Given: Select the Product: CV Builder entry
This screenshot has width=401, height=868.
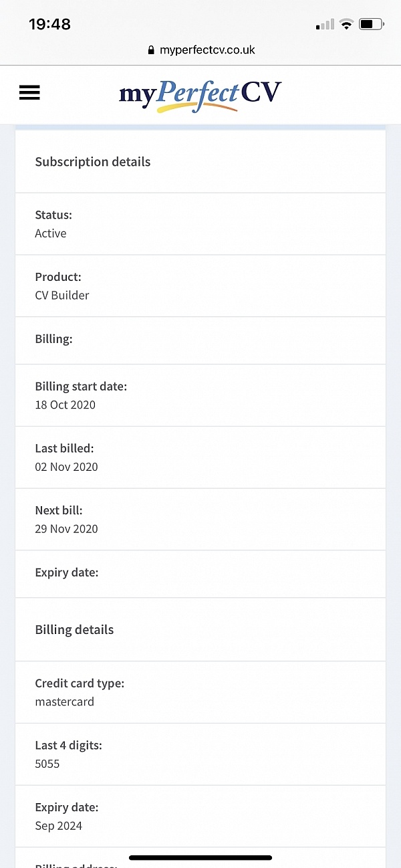Looking at the screenshot, I should pyautogui.click(x=200, y=286).
